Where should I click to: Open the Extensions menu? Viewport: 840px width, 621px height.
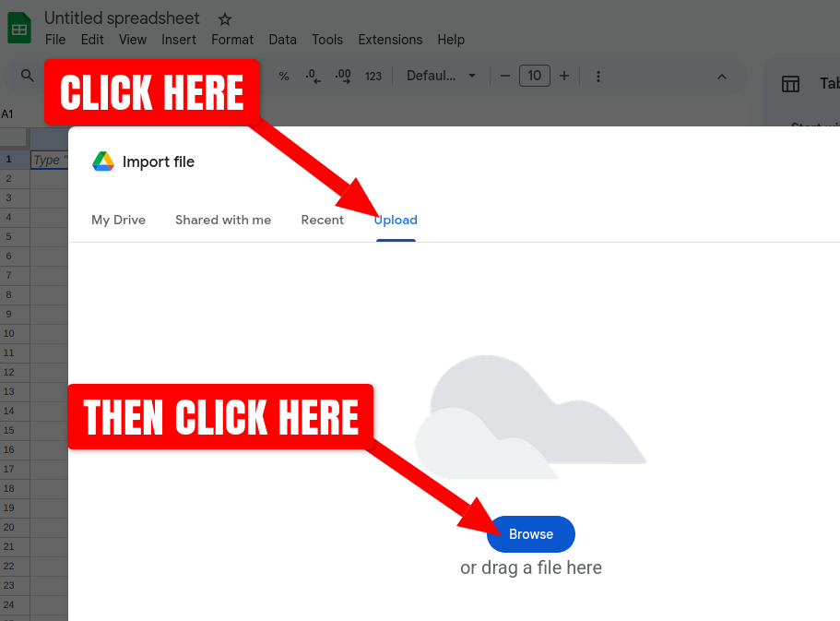(x=389, y=40)
